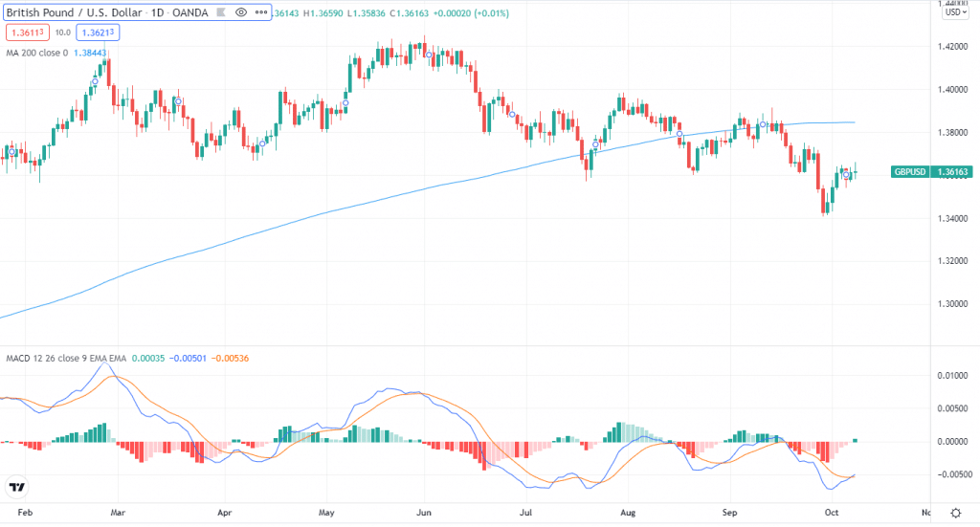The width and height of the screenshot is (980, 527).
Task: Click the 1.36163 current price label
Action: (x=952, y=172)
